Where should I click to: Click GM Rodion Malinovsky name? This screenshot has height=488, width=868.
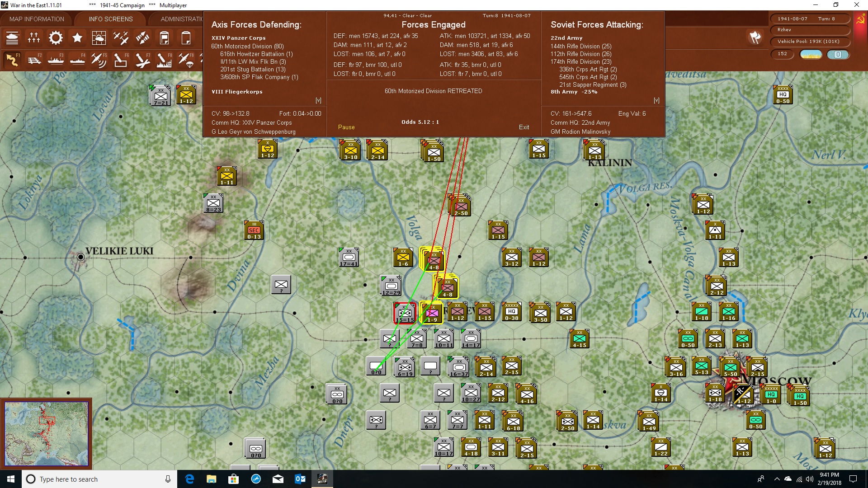click(580, 131)
